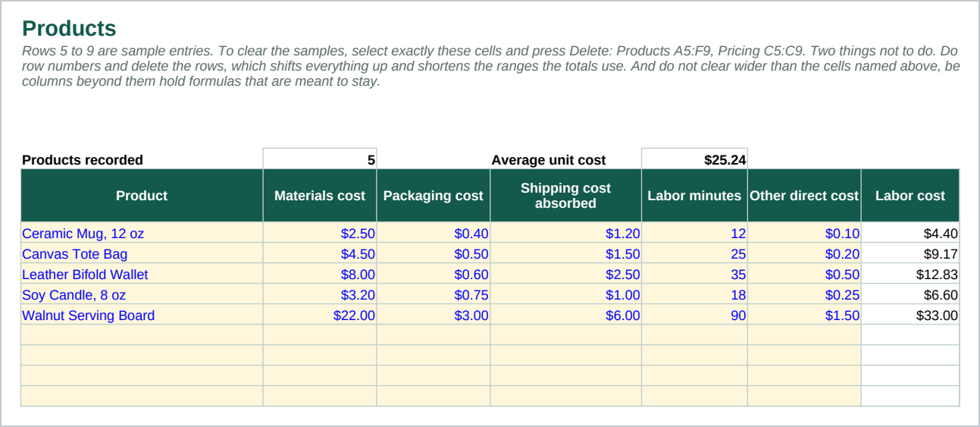980x427 pixels.
Task: Select Leather Bifold Wallet shipping cost $2.50
Action: click(565, 274)
